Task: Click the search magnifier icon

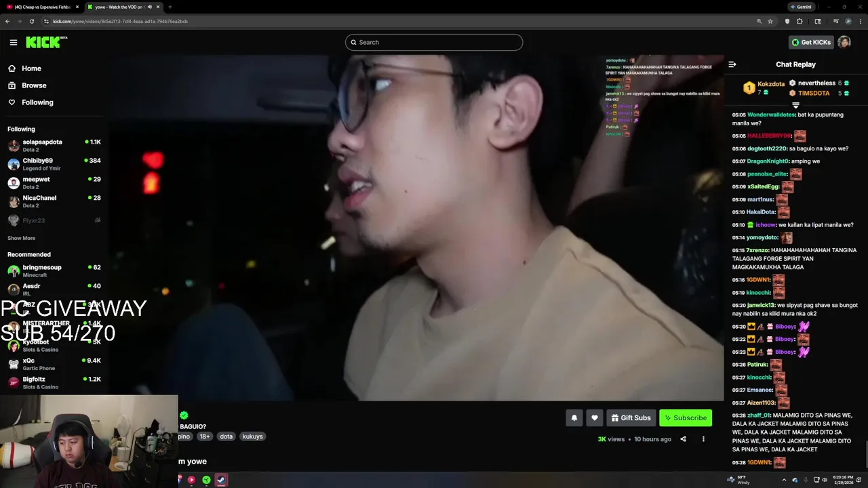Action: tap(353, 42)
